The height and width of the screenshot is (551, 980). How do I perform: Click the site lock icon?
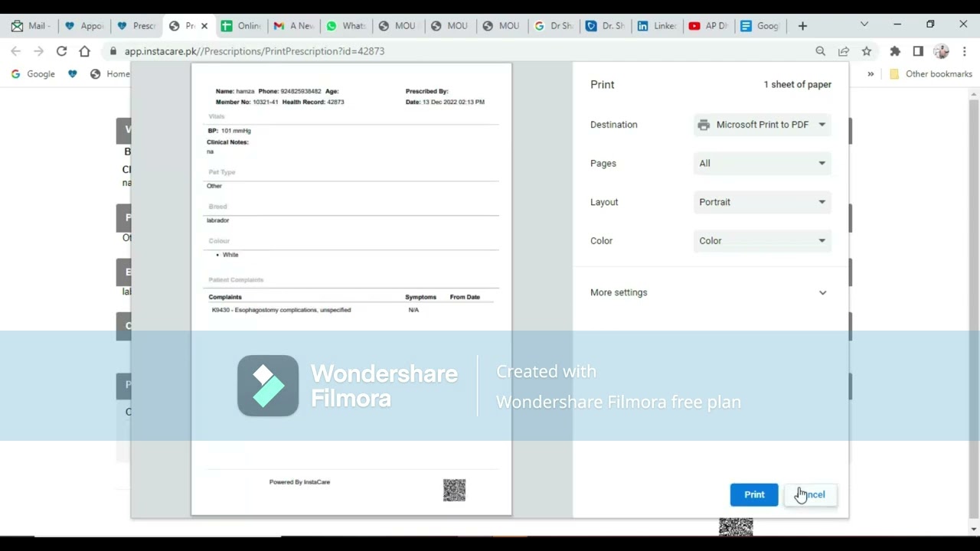pos(113,51)
